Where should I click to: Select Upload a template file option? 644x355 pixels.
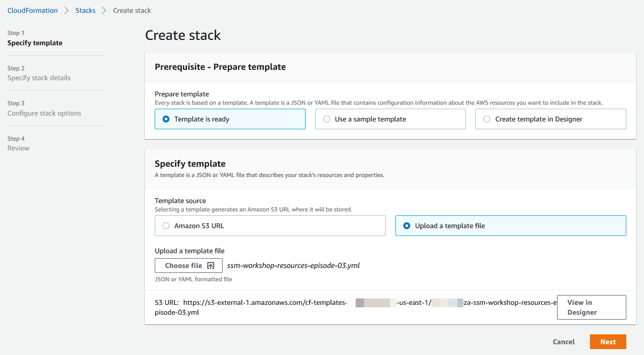pos(511,226)
